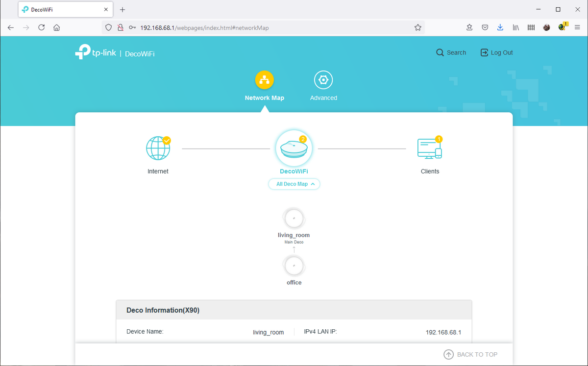Screen dimensions: 588x366
Task: Click the Clients label
Action: [x=430, y=171]
